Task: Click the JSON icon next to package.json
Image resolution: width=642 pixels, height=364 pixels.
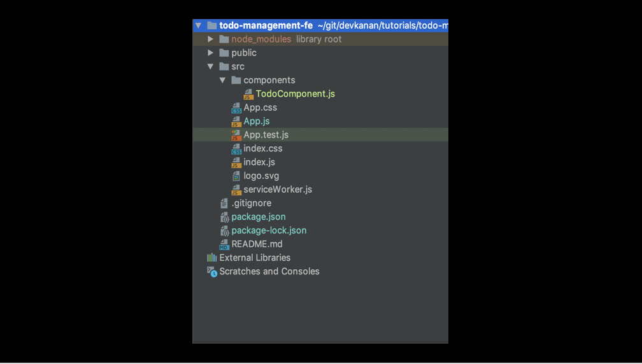Action: coord(224,217)
